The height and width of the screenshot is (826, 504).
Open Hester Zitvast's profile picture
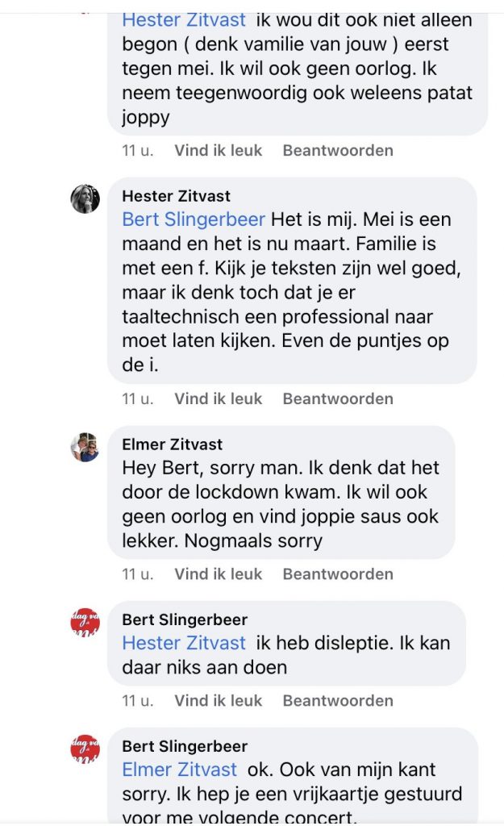(85, 198)
